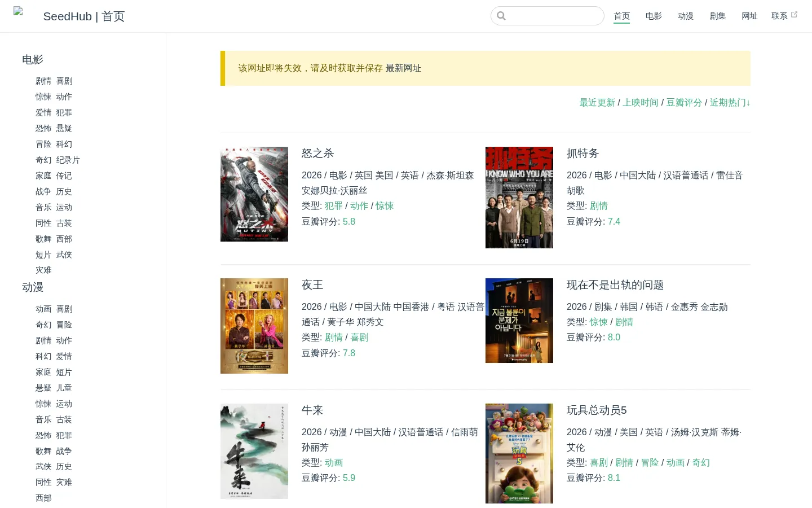Follow the 最新网址 link in the notice
Viewport: 812px width, 508px height.
(403, 68)
